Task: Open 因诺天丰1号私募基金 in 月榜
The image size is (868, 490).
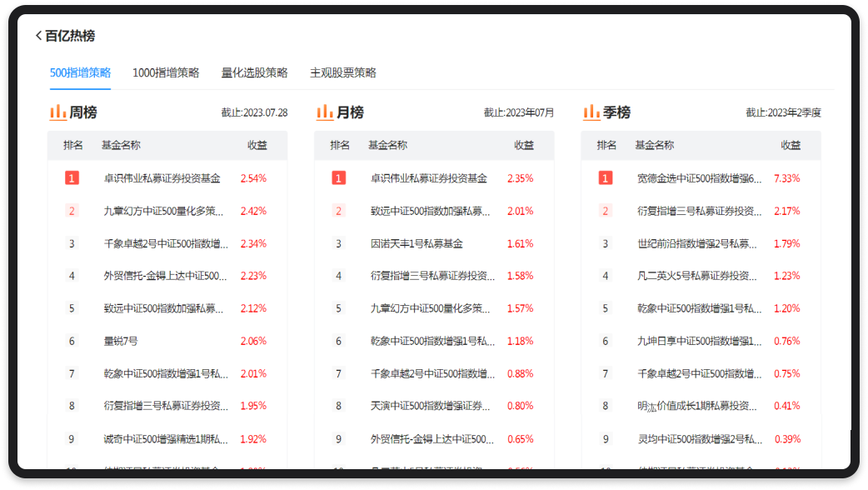Action: coord(416,243)
